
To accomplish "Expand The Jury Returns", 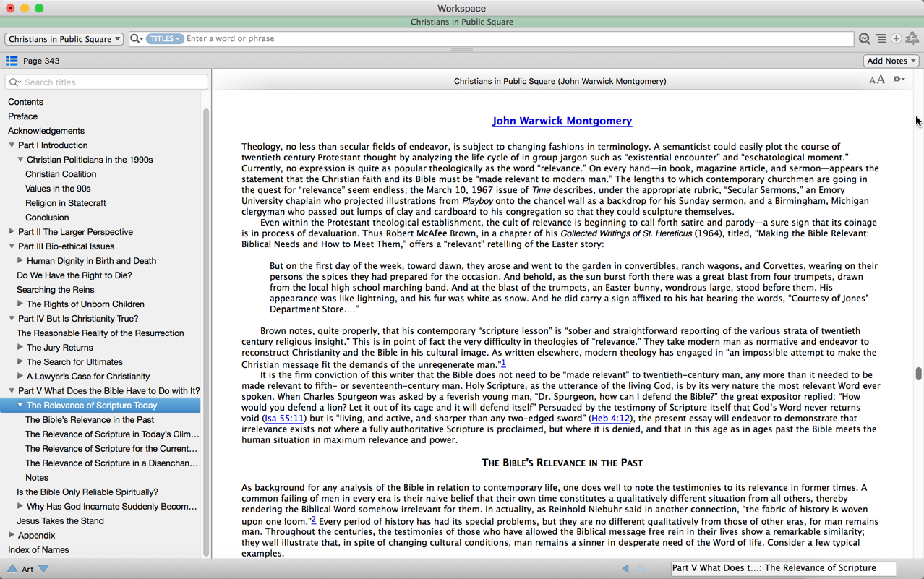I will coord(20,348).
